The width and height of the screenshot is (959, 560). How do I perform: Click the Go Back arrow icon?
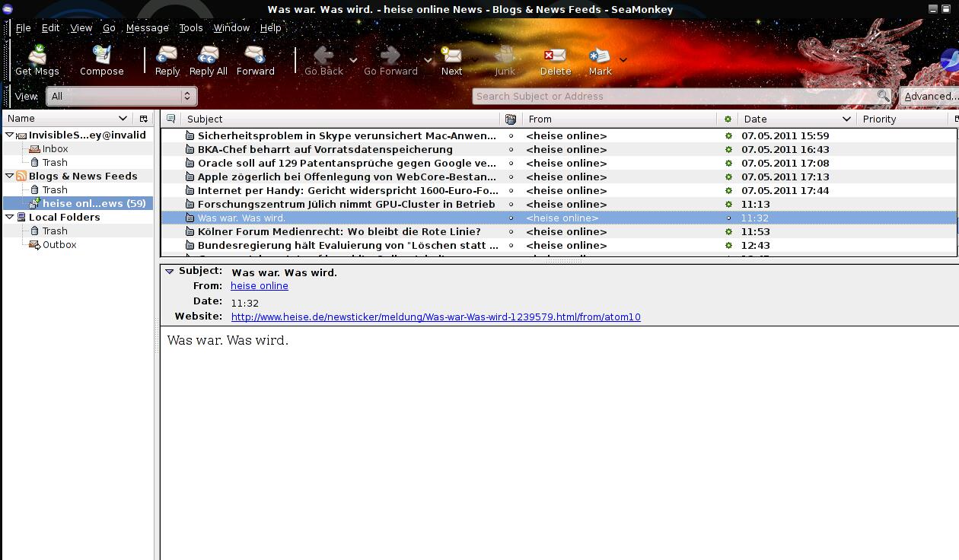(323, 55)
